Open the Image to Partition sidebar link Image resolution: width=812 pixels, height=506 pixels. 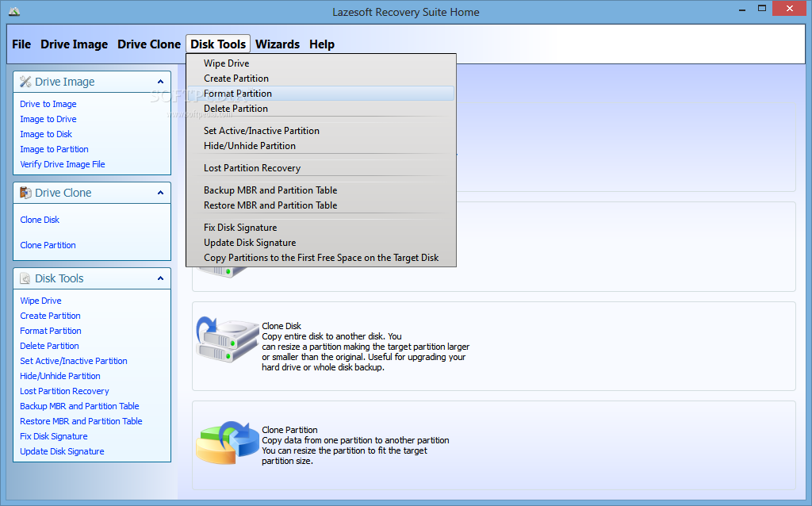pos(55,149)
